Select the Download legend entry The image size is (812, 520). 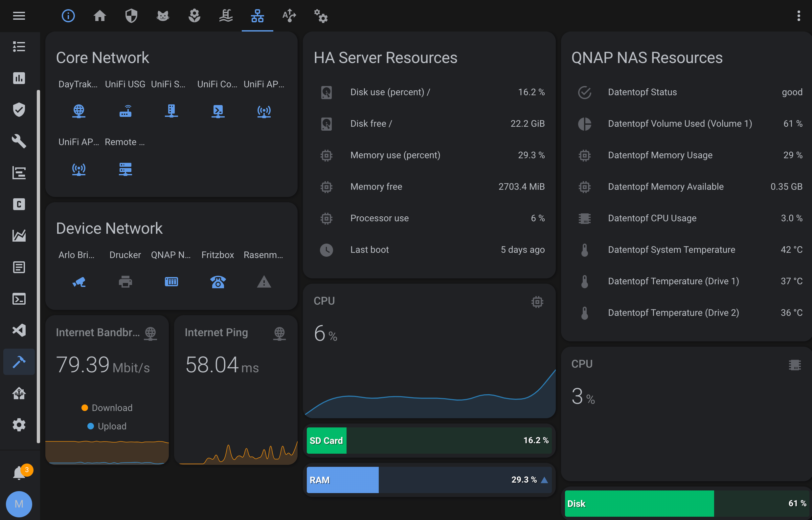pyautogui.click(x=107, y=407)
